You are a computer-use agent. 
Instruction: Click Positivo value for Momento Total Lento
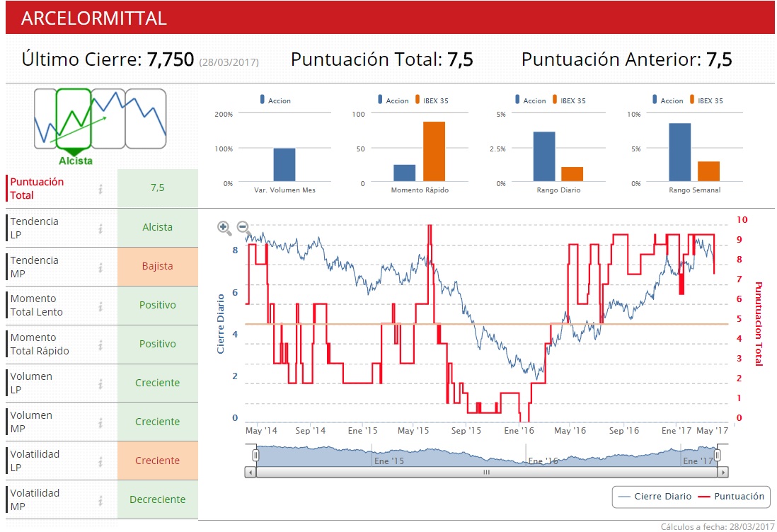tap(158, 305)
